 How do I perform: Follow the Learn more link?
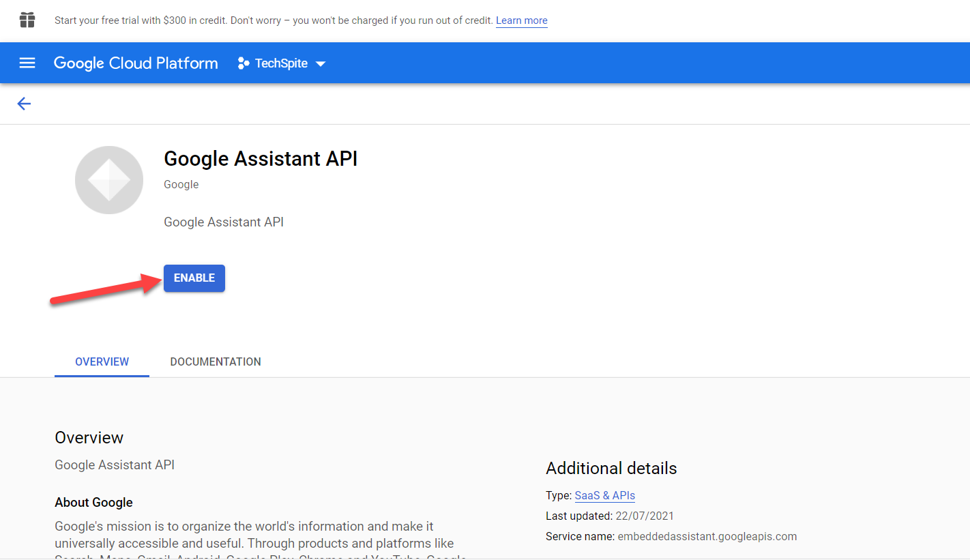521,20
